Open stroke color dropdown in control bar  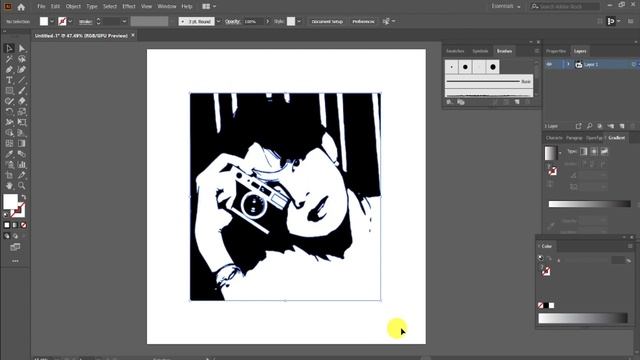(70, 21)
